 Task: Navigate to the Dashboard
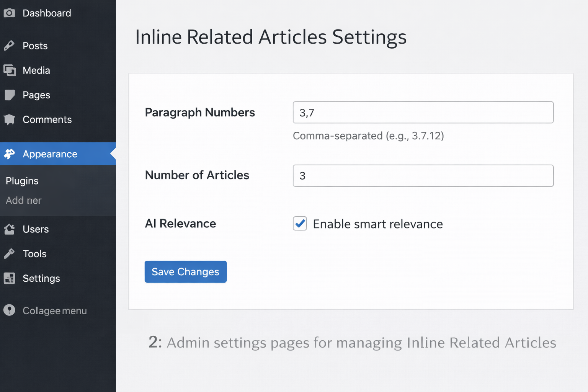pyautogui.click(x=47, y=13)
